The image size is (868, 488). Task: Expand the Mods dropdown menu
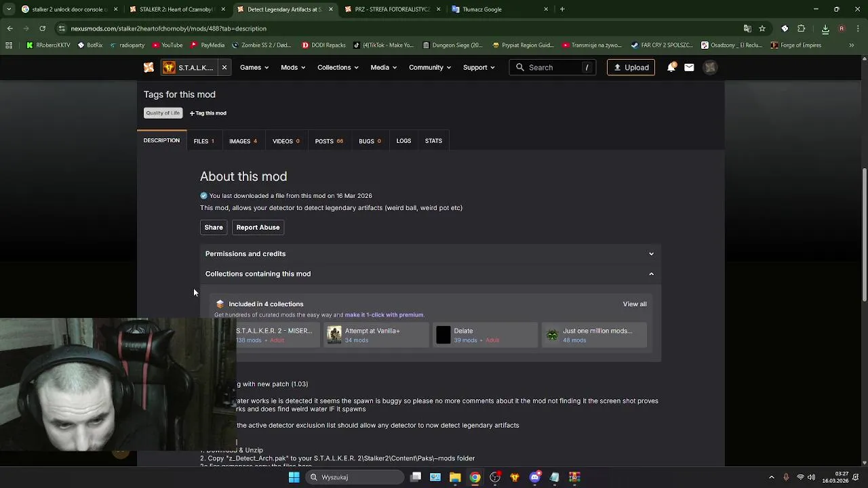[293, 67]
